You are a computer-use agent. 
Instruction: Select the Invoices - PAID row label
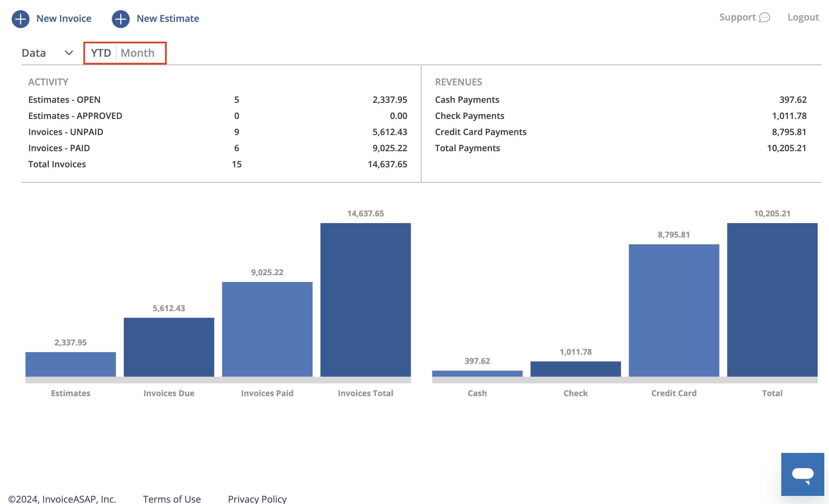59,148
